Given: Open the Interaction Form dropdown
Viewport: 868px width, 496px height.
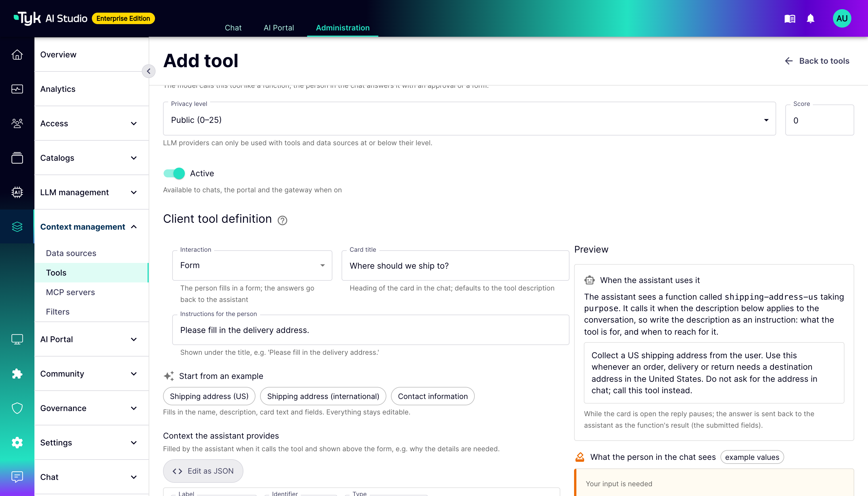Looking at the screenshot, I should (252, 266).
